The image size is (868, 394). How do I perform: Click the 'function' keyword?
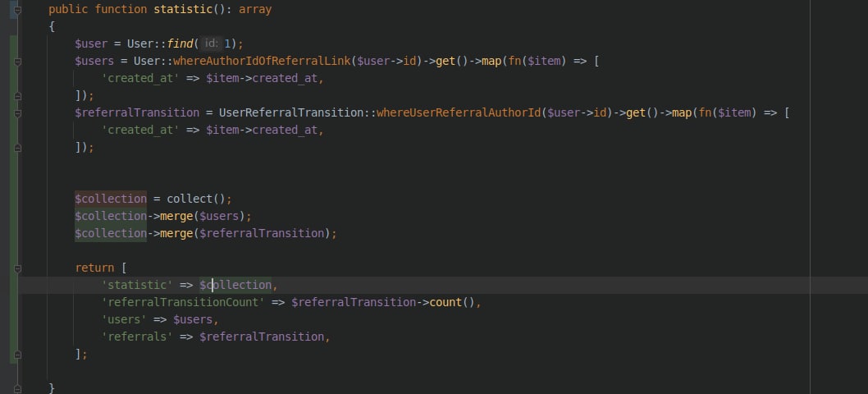(121, 9)
